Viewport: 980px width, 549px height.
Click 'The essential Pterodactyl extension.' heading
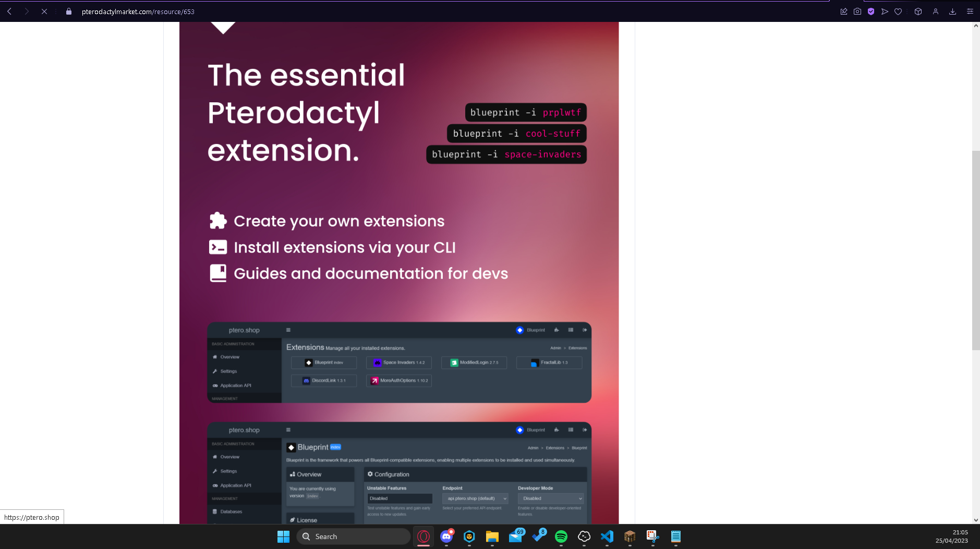coord(306,112)
